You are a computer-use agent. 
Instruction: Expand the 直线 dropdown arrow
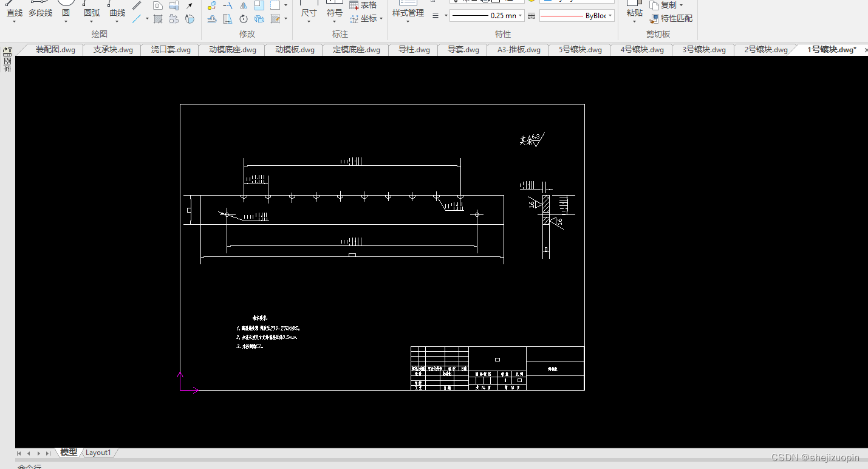pos(15,22)
